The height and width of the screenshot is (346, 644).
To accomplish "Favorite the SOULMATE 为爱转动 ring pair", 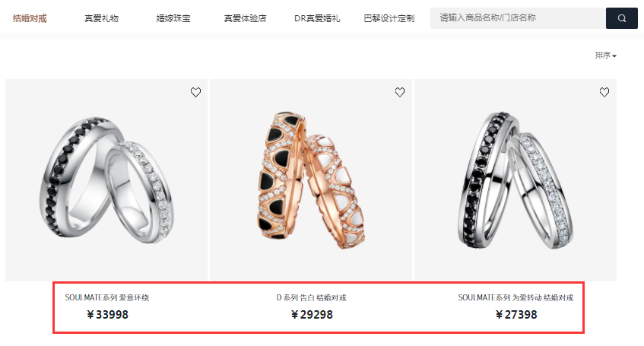I will pyautogui.click(x=604, y=92).
